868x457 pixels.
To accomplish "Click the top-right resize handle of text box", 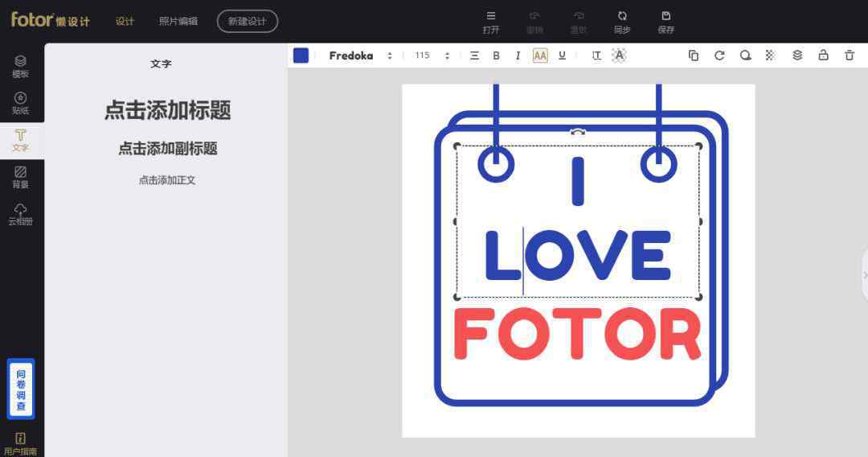I will coord(698,146).
